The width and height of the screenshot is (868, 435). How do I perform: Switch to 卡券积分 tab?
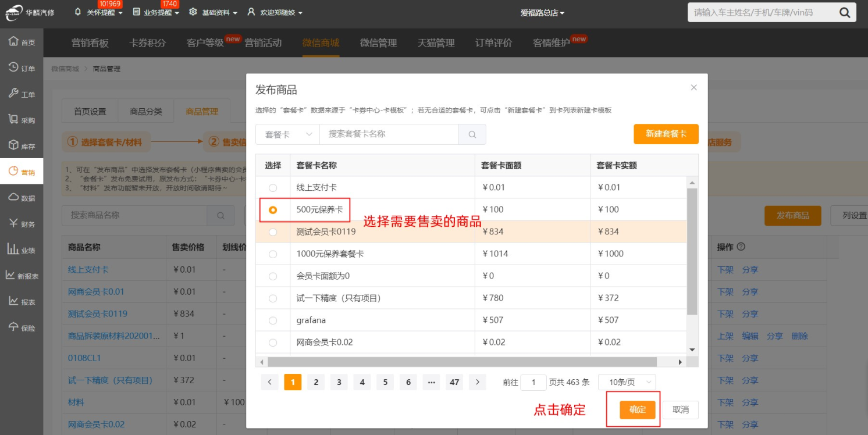148,42
